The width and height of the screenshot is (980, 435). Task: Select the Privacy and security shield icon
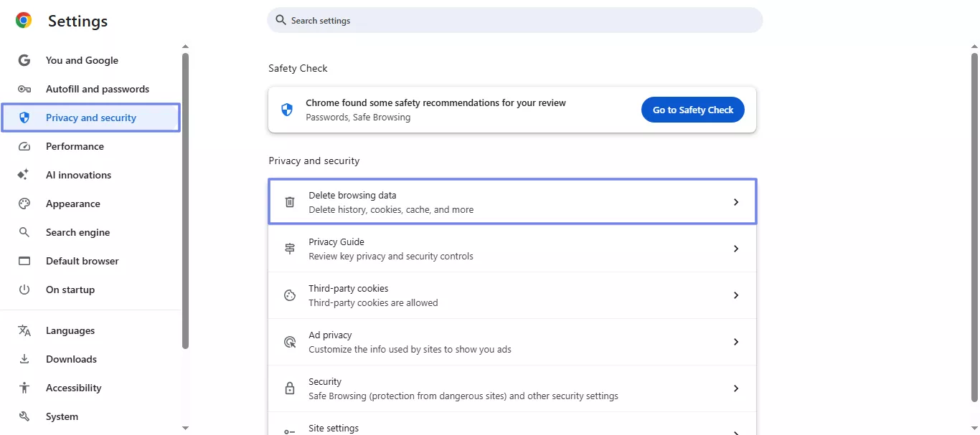pyautogui.click(x=24, y=117)
